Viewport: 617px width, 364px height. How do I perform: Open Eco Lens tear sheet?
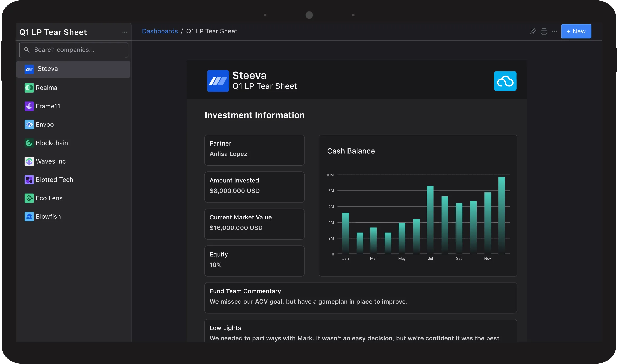pos(49,198)
